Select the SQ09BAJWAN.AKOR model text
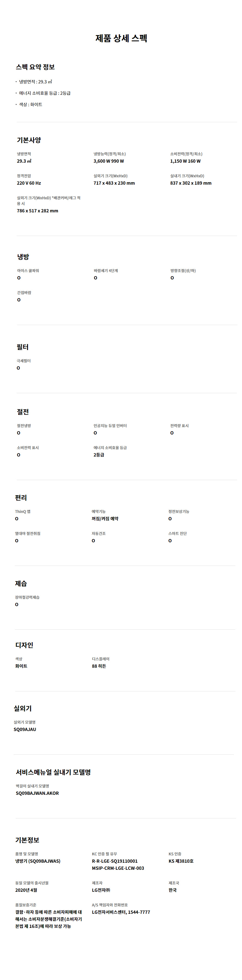The height and width of the screenshot is (980, 242). point(37,793)
